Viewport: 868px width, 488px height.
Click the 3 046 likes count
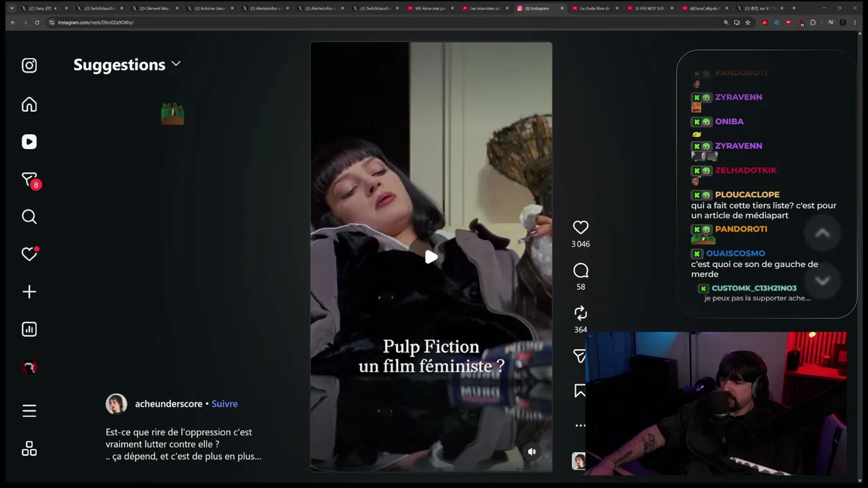point(580,244)
